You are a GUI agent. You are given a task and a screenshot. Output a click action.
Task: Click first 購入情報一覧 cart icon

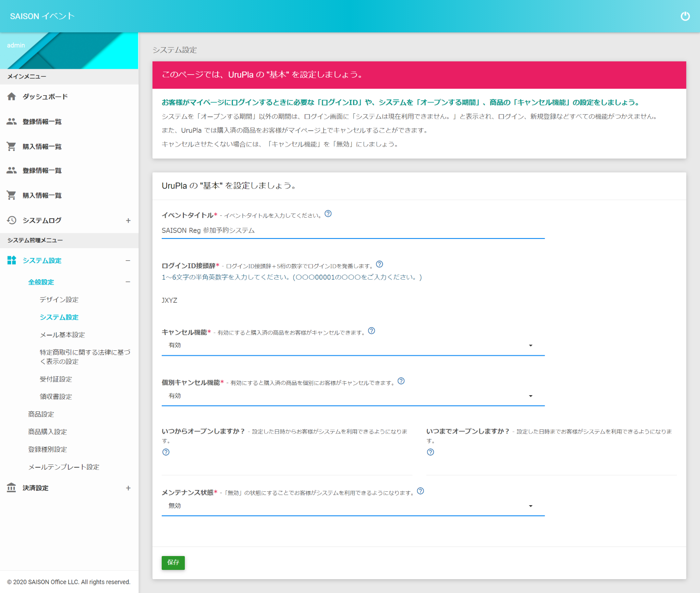tap(12, 147)
